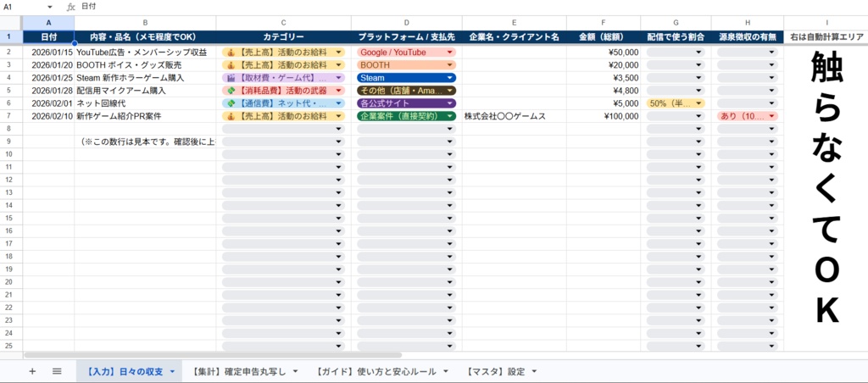Click amount cell ¥100,000
Image resolution: width=868 pixels, height=383 pixels.
pyautogui.click(x=604, y=116)
